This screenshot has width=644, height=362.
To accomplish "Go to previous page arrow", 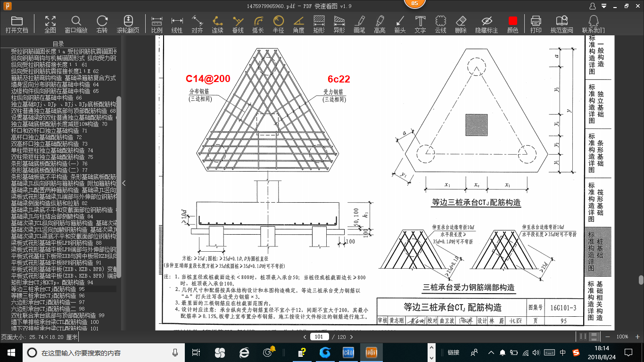I will [305, 337].
